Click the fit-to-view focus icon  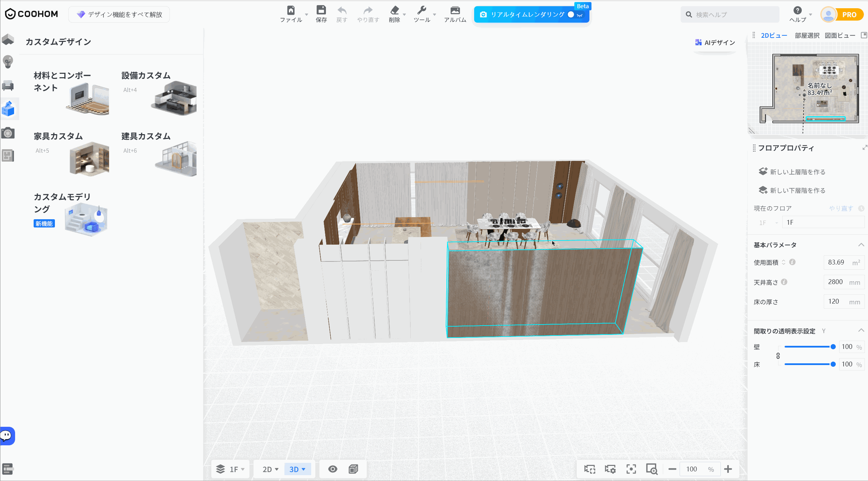pos(631,469)
